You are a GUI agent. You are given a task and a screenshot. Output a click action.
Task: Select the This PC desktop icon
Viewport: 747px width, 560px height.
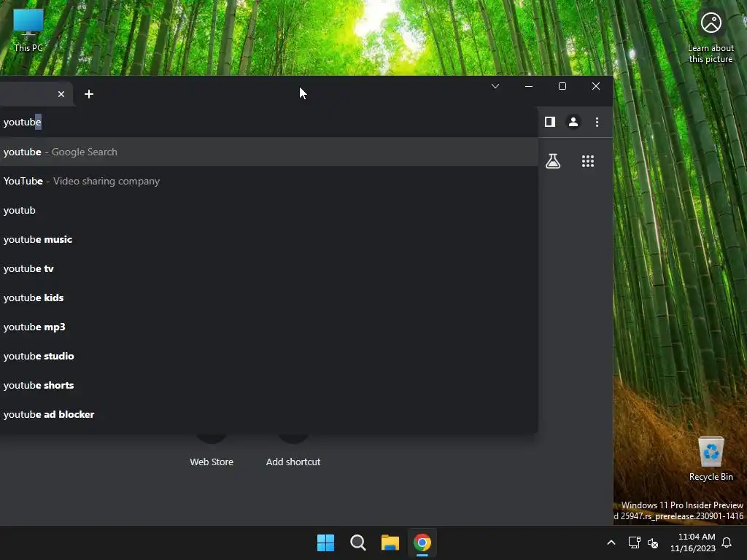(28, 30)
